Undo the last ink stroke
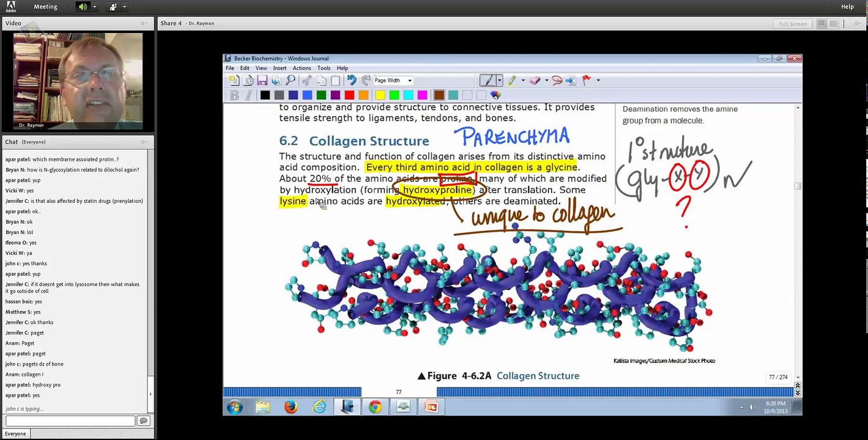 352,80
